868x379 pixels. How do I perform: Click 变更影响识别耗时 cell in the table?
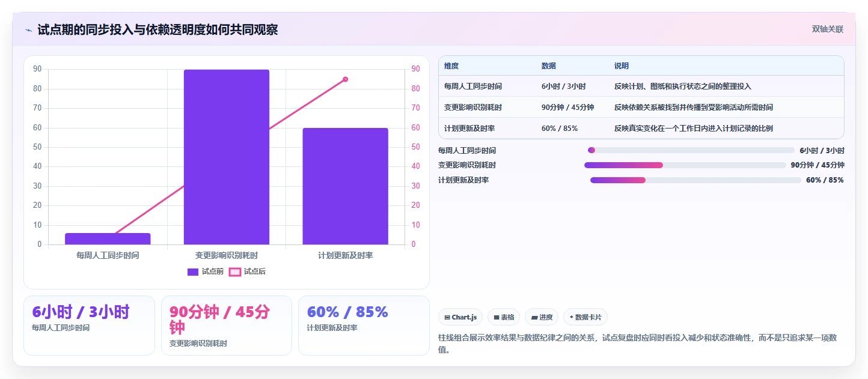pyautogui.click(x=473, y=108)
